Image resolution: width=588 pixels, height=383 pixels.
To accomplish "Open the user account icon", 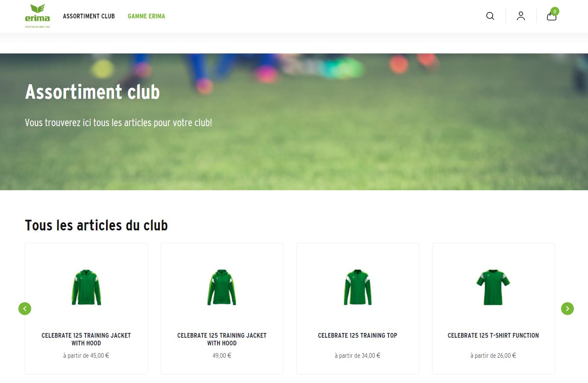I will pyautogui.click(x=520, y=16).
